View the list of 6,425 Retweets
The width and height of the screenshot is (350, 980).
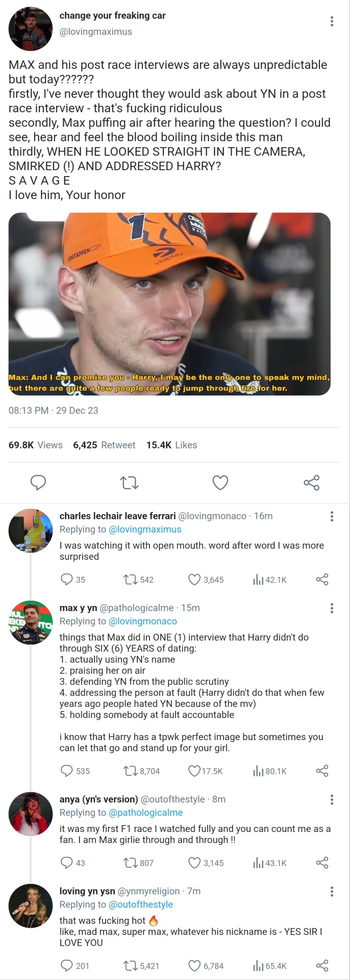[104, 445]
